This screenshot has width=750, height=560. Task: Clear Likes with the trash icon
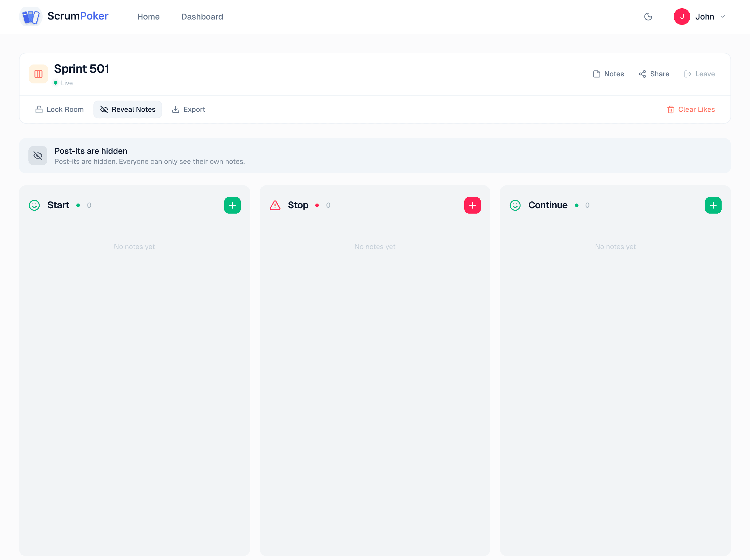[x=691, y=109]
